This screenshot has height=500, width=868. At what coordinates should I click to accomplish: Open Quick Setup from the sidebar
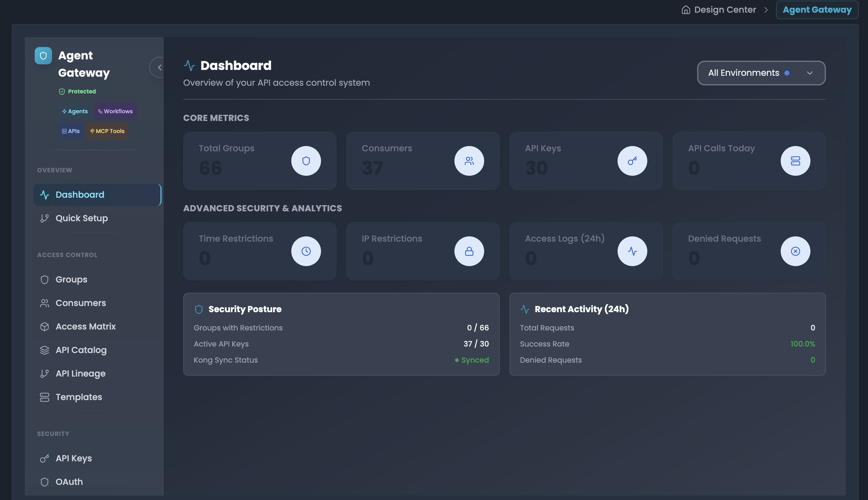coord(81,218)
